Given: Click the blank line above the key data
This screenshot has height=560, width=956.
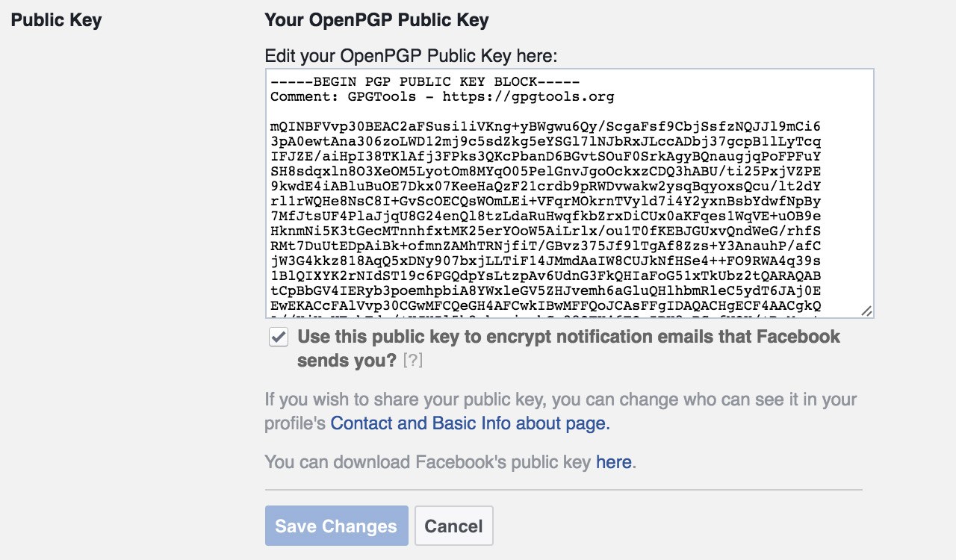Looking at the screenshot, I should point(569,112).
